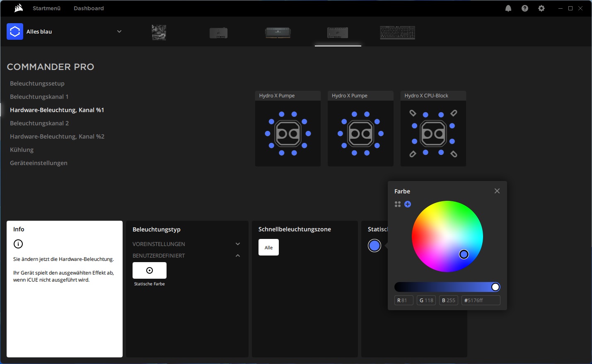Click the COMMANDER PRO heading
The height and width of the screenshot is (364, 592).
click(51, 67)
